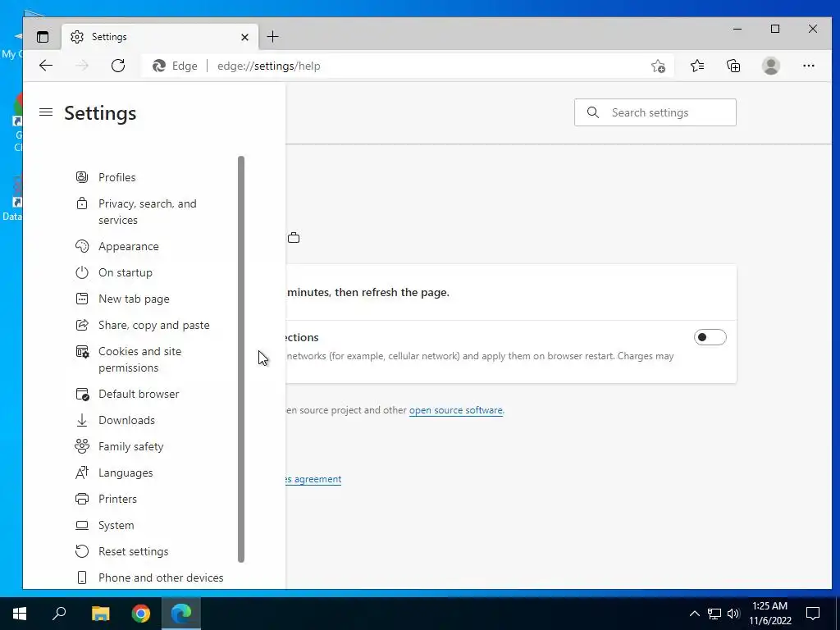Open Settings and more ellipsis menu
The width and height of the screenshot is (840, 630).
(808, 66)
